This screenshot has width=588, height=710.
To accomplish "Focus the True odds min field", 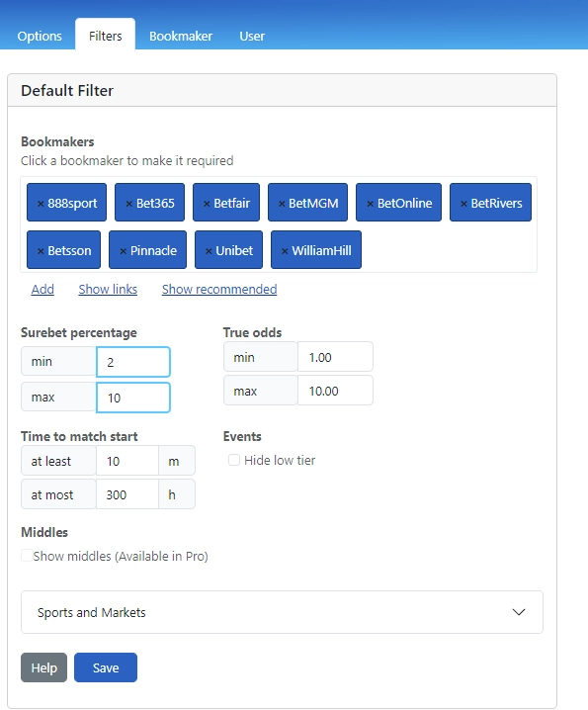I will point(335,357).
